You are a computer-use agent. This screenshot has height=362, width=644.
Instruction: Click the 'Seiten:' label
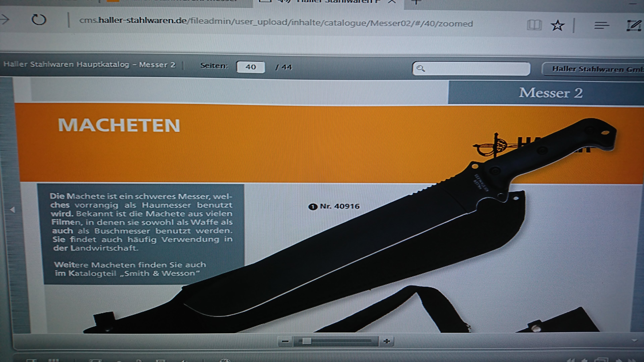click(x=214, y=66)
